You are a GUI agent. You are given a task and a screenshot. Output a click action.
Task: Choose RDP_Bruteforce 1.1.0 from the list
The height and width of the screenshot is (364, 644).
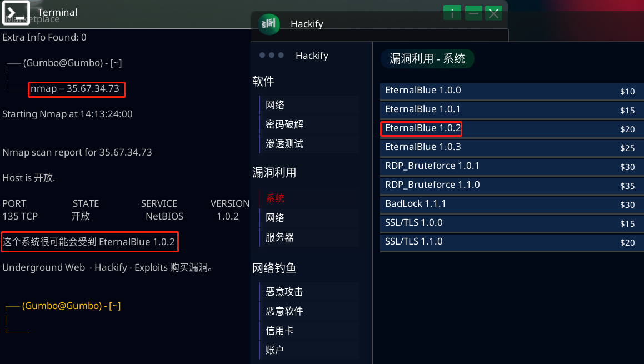click(x=512, y=186)
